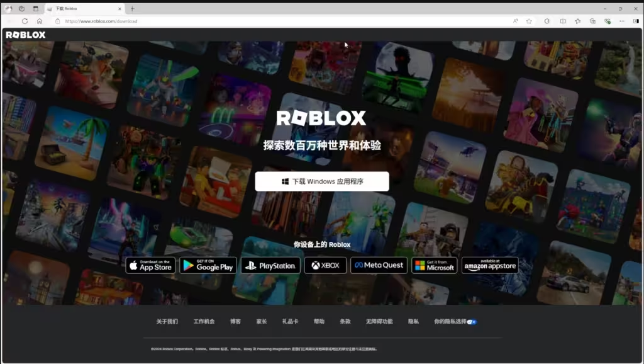The height and width of the screenshot is (364, 644).
Task: Open browser extensions icon
Action: coord(547,21)
